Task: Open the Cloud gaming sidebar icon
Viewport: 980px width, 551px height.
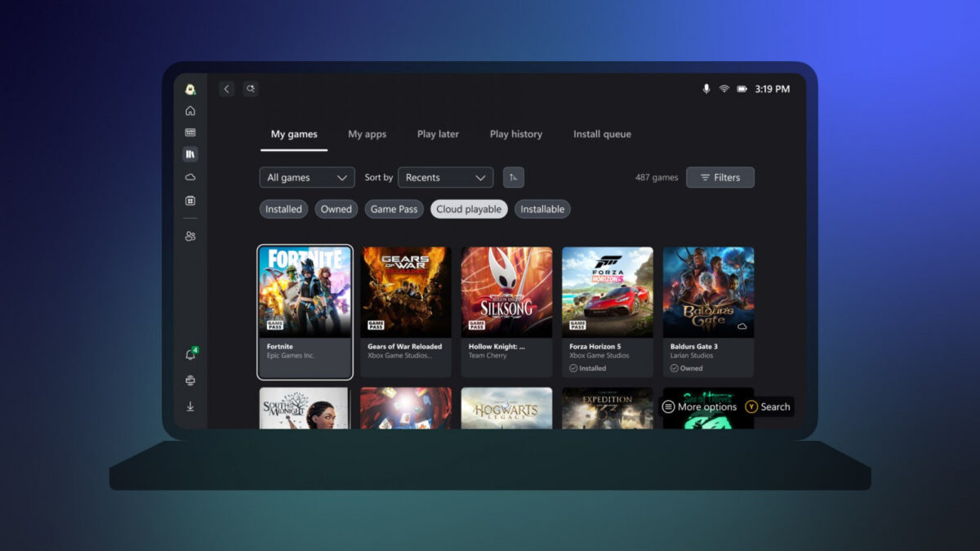Action: click(x=190, y=177)
